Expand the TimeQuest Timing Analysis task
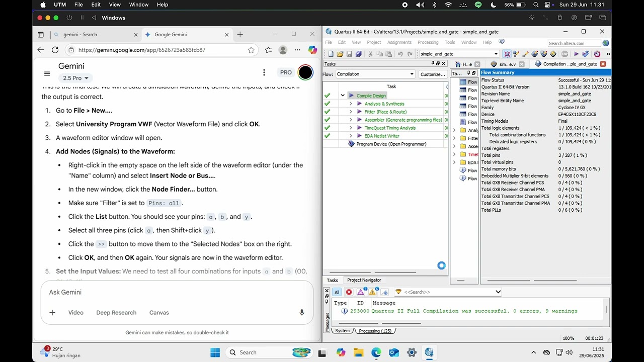644x362 pixels. [351, 128]
